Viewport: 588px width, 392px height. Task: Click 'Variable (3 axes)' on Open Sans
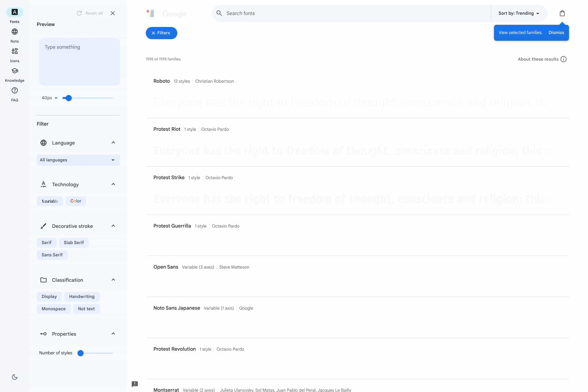click(198, 267)
